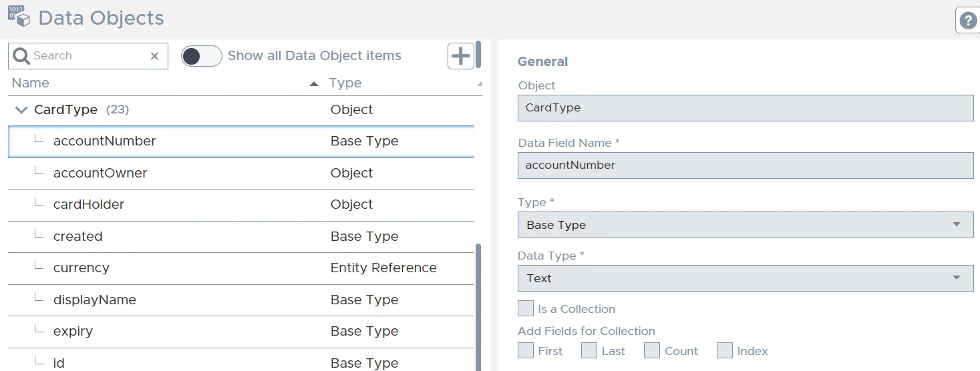Select the expiry row
The width and height of the screenshot is (980, 371).
(x=241, y=332)
